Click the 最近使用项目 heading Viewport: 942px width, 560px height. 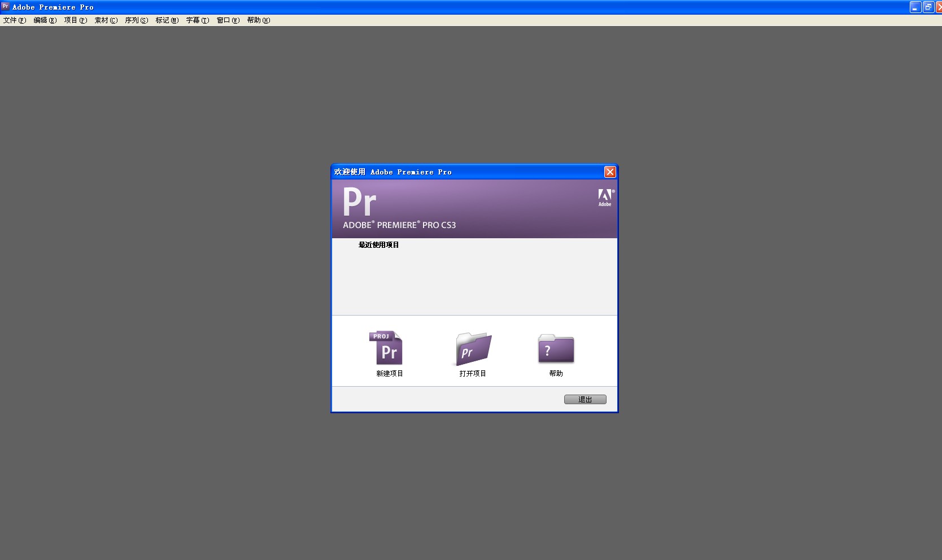click(x=379, y=245)
